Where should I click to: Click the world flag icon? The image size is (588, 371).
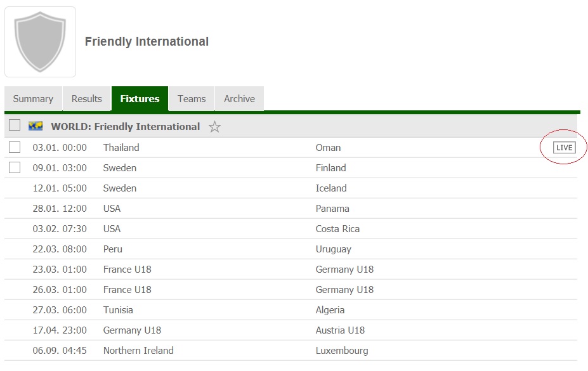36,126
